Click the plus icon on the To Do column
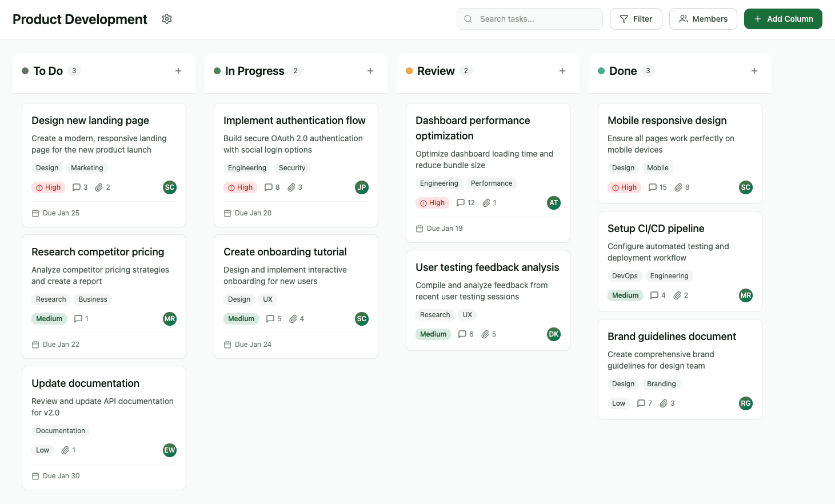The width and height of the screenshot is (835, 504). [178, 71]
